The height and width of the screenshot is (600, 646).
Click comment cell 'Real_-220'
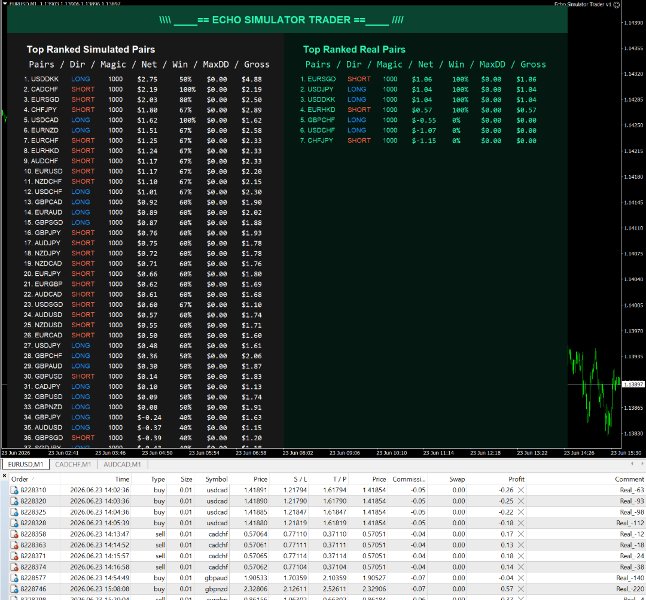(630, 589)
